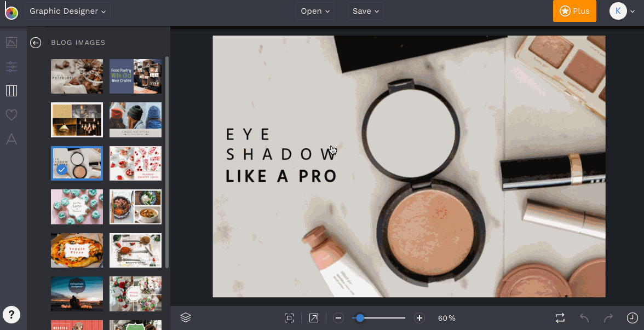Screen dimensions: 644x330
Task: Open the Layers panel
Action: (185, 317)
